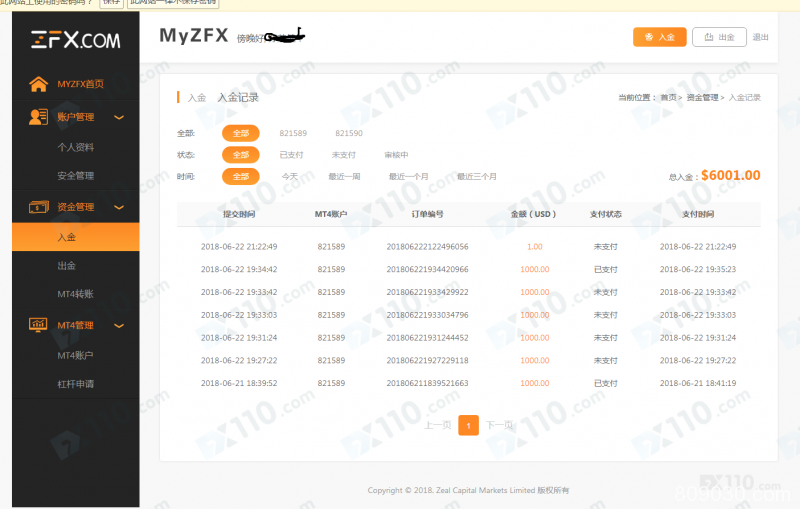Filter status by 未支付
The width and height of the screenshot is (800, 509).
pos(344,155)
